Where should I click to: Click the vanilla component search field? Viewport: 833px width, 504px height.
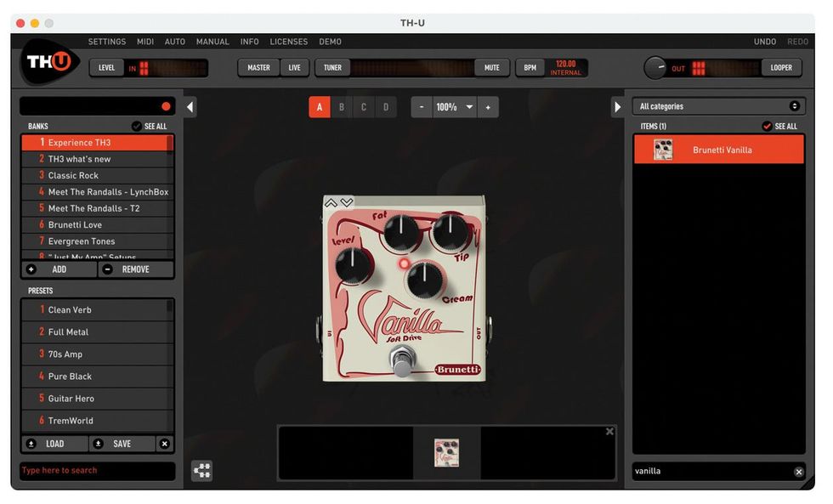coord(712,471)
